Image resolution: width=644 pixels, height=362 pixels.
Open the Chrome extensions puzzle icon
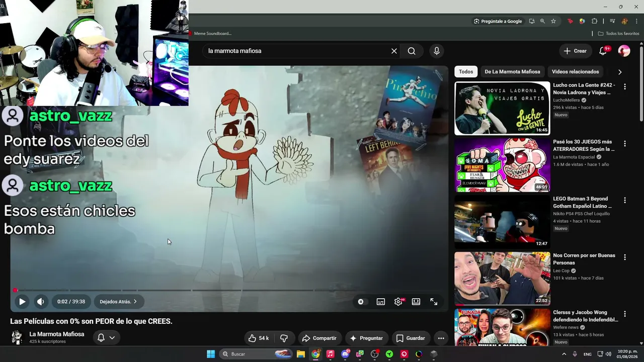click(x=595, y=21)
